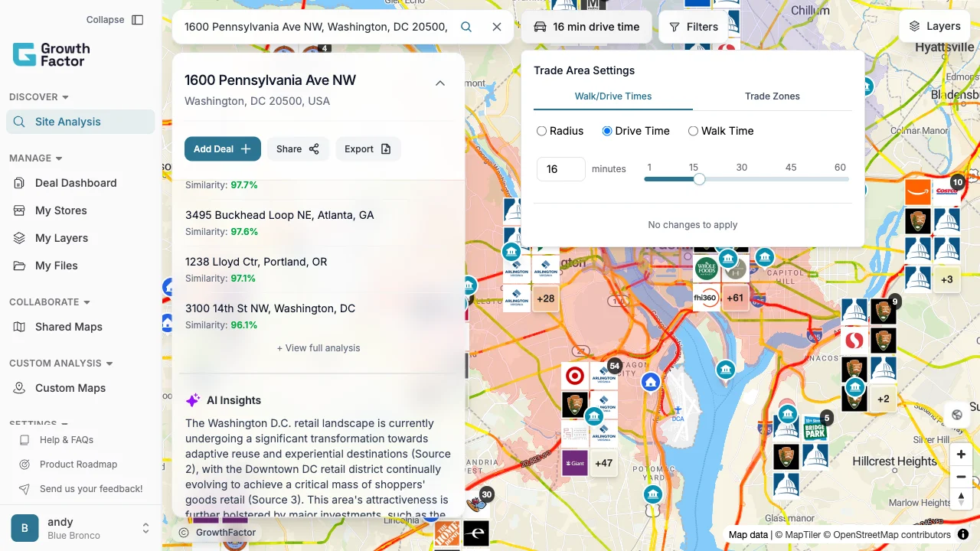The height and width of the screenshot is (551, 980).
Task: Select the Radius radio button
Action: tap(542, 131)
